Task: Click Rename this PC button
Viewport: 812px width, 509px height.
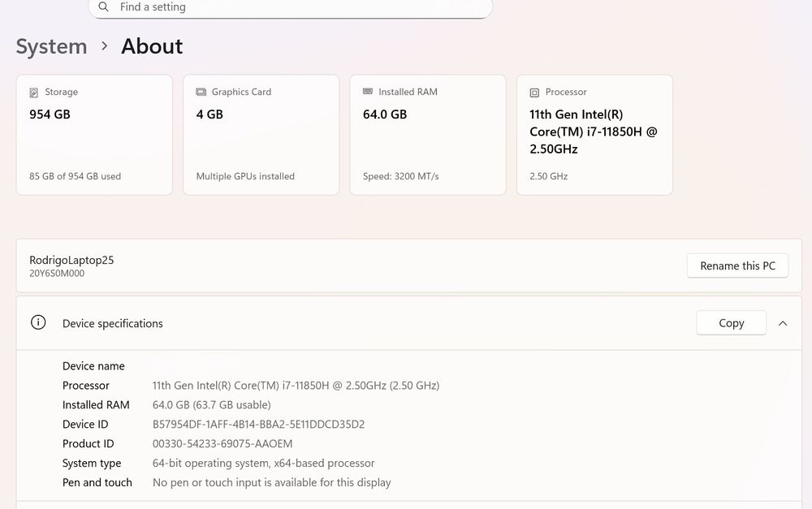Action: tap(737, 266)
